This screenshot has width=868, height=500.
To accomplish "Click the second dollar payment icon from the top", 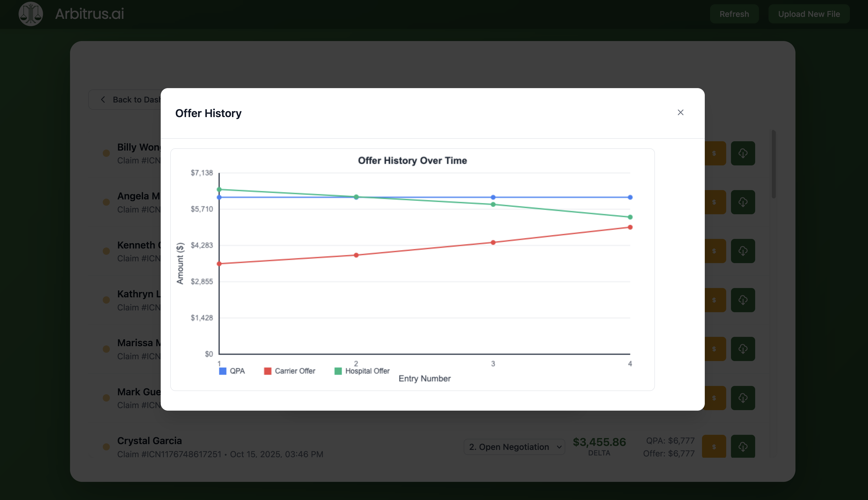I will point(714,202).
